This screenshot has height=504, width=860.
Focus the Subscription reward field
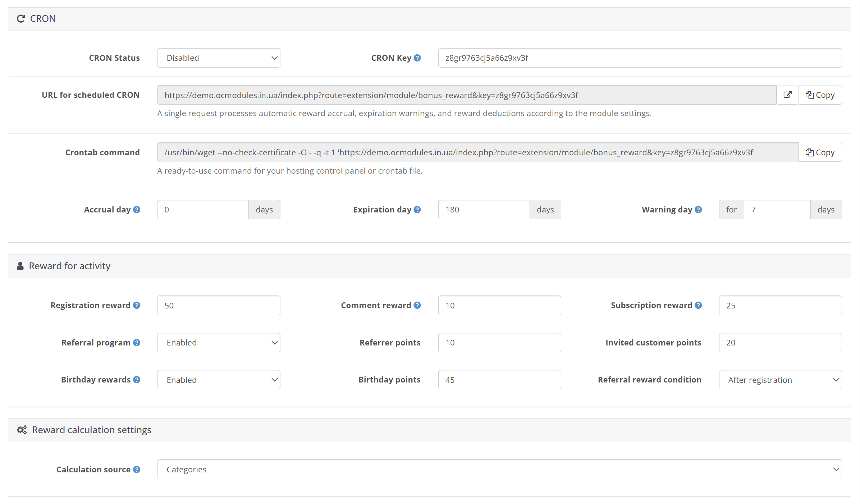click(x=780, y=305)
